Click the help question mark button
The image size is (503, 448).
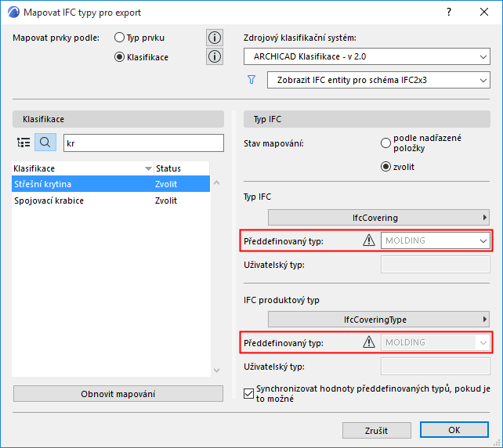pos(449,13)
